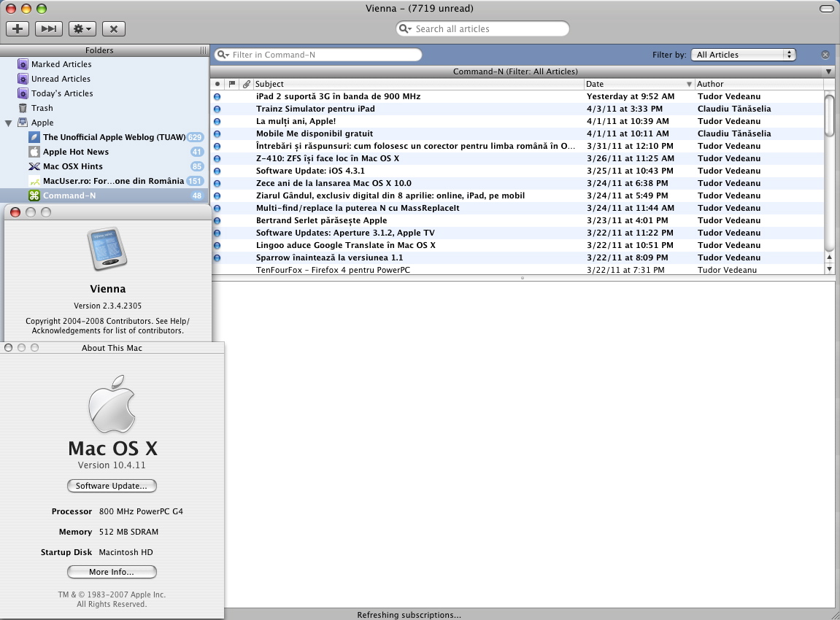Click the article list scroll up arrow

[x=829, y=258]
